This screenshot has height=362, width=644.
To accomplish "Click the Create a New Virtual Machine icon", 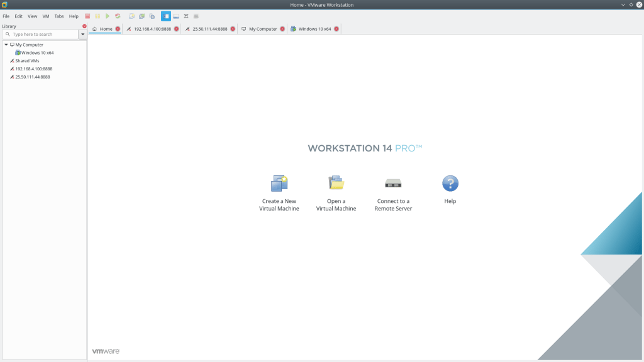I will pyautogui.click(x=279, y=184).
